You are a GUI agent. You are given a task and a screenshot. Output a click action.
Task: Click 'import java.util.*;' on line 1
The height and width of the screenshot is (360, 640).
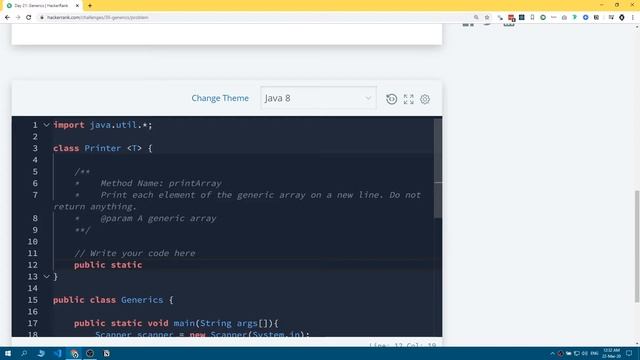pyautogui.click(x=102, y=125)
